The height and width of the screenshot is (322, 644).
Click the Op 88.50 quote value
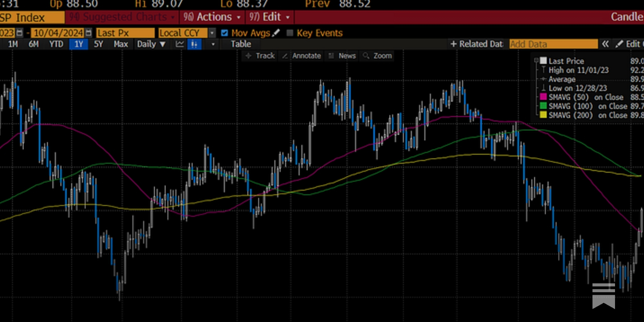(x=74, y=4)
